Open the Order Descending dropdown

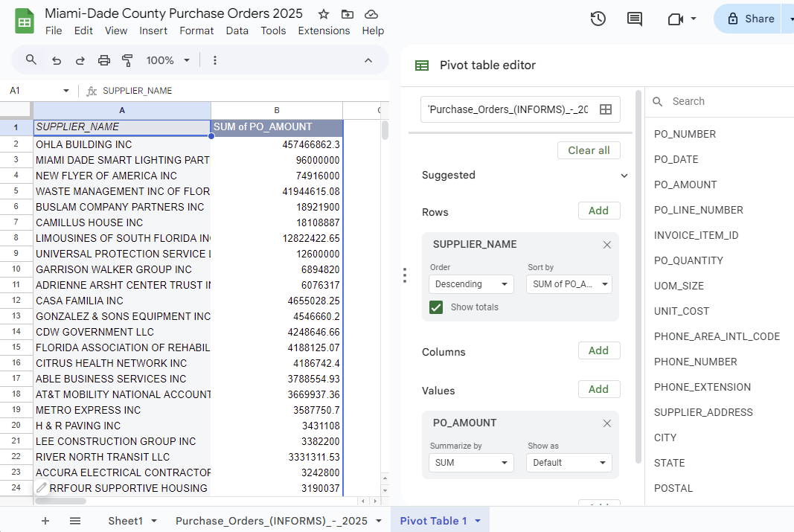pos(471,284)
